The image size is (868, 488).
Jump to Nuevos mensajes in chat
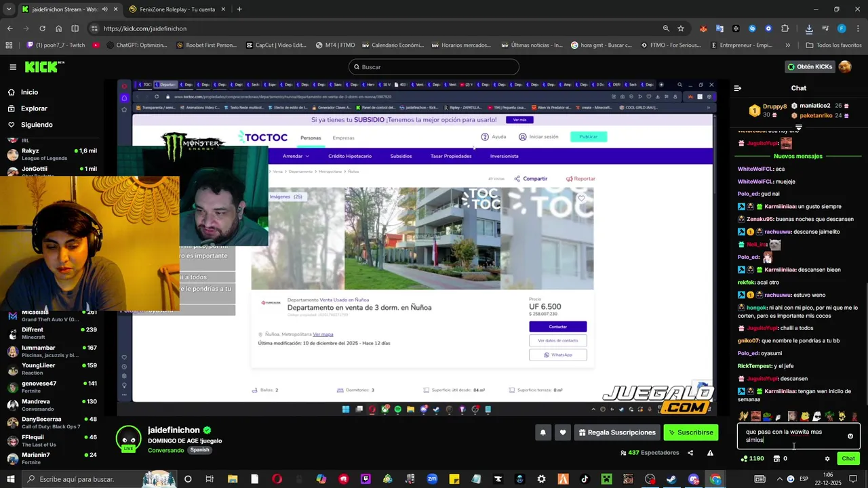pyautogui.click(x=797, y=156)
